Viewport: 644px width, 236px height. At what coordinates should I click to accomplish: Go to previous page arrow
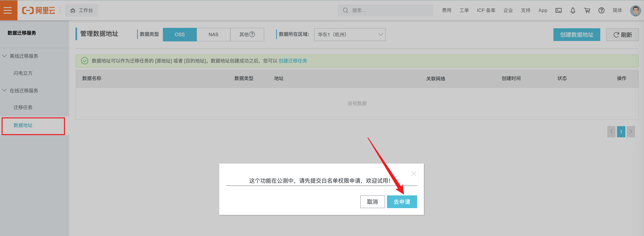[x=611, y=132]
